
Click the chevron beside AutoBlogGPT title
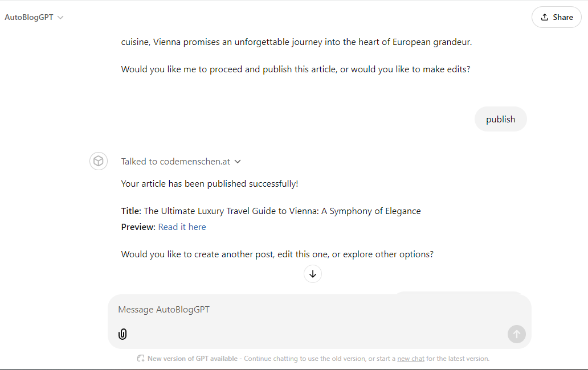click(x=60, y=18)
